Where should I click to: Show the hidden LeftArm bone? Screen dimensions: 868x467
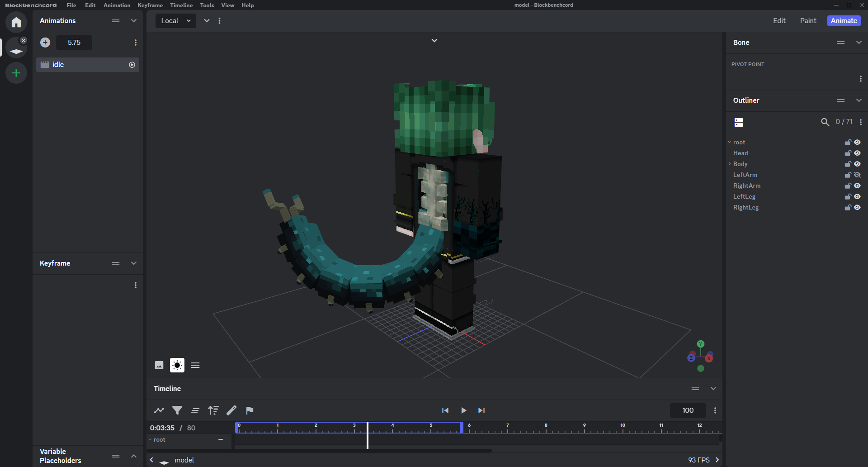coord(857,175)
